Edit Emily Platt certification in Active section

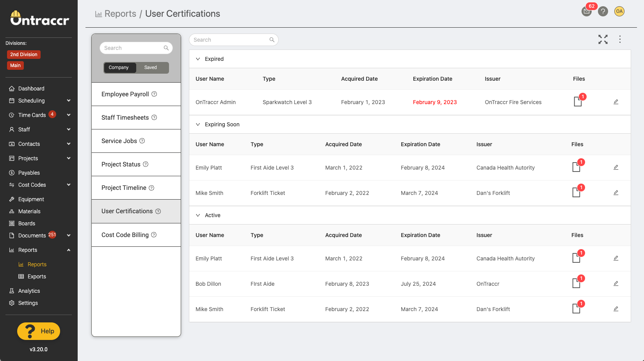click(616, 258)
